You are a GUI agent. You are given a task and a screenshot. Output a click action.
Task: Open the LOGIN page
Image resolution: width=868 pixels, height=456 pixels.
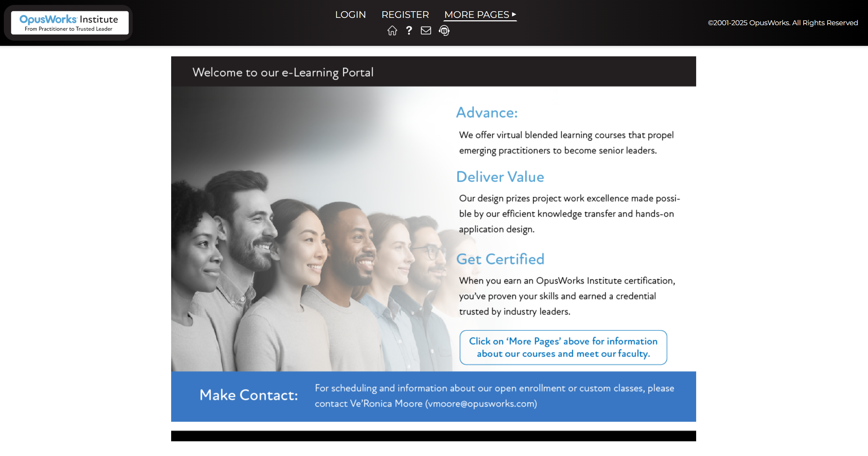click(350, 15)
